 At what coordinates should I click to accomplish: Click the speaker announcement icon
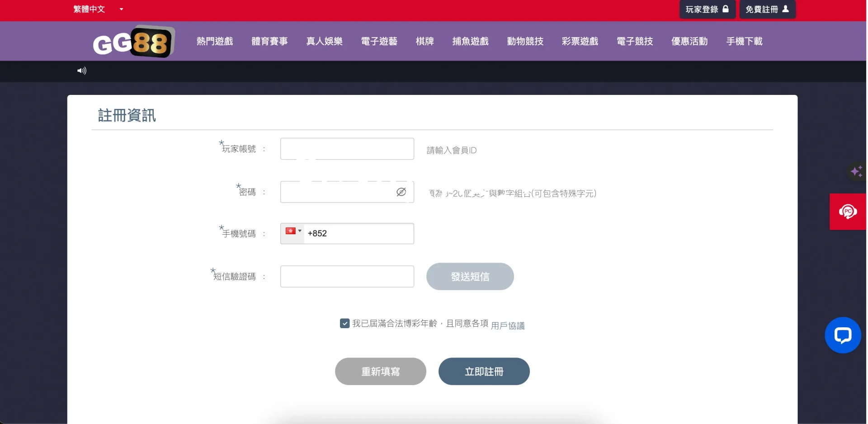(81, 71)
